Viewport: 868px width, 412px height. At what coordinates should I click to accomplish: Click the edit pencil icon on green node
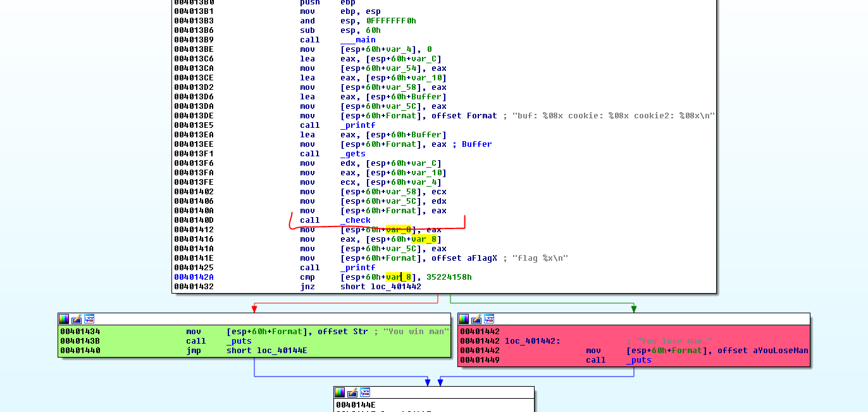(x=77, y=319)
